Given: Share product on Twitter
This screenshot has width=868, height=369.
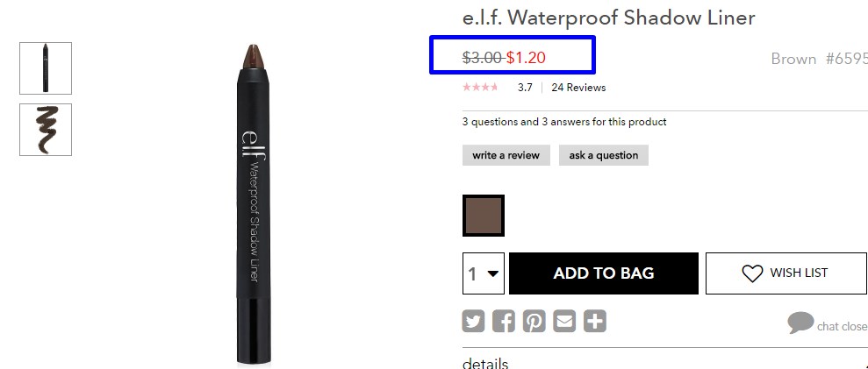Looking at the screenshot, I should [473, 321].
